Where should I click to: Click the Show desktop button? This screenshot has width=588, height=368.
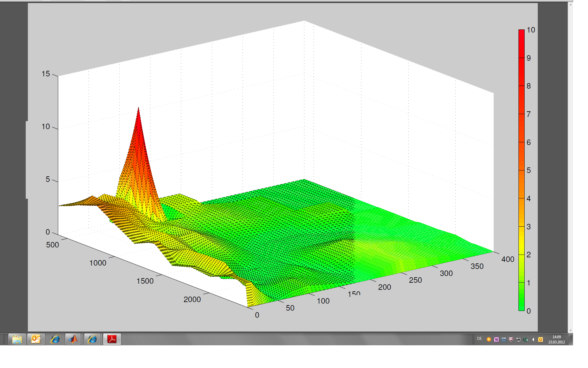(571, 339)
